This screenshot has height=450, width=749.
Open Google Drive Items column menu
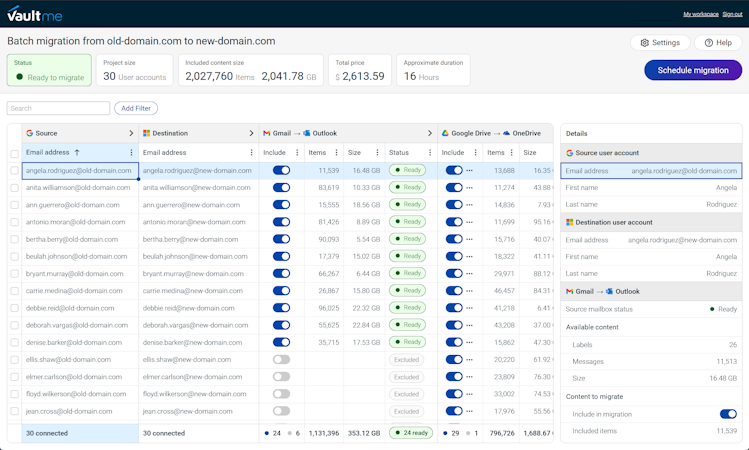[512, 152]
